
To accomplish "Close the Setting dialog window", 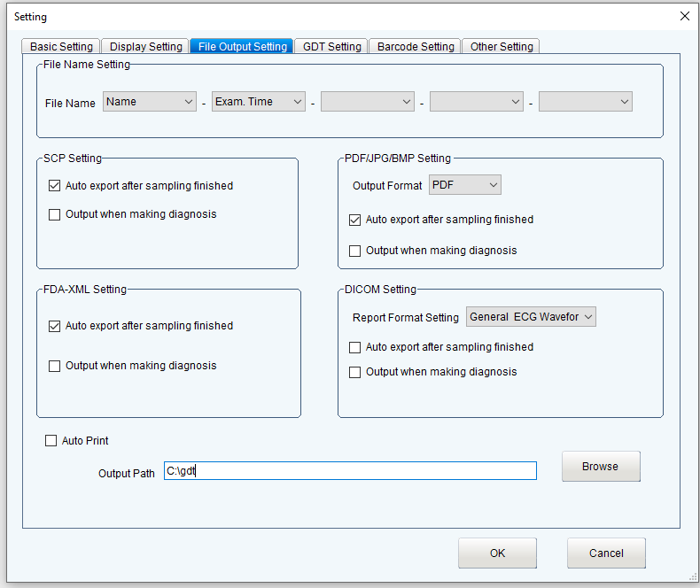I will click(x=684, y=16).
